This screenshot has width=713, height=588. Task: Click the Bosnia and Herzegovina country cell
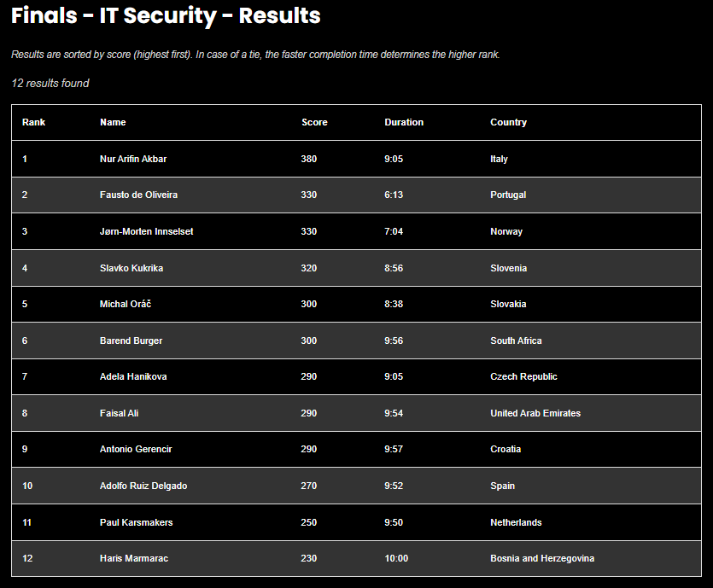point(542,558)
